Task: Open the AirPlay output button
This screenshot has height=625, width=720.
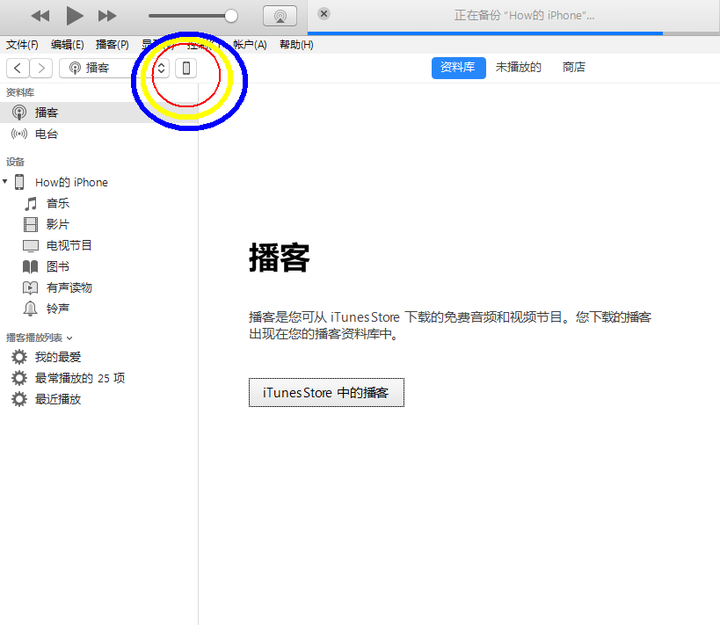Action: coord(280,16)
